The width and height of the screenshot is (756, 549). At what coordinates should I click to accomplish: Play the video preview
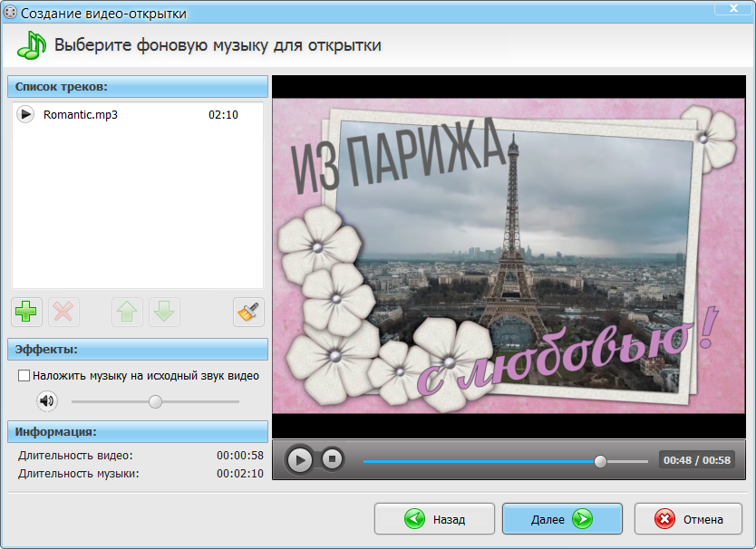tap(299, 460)
